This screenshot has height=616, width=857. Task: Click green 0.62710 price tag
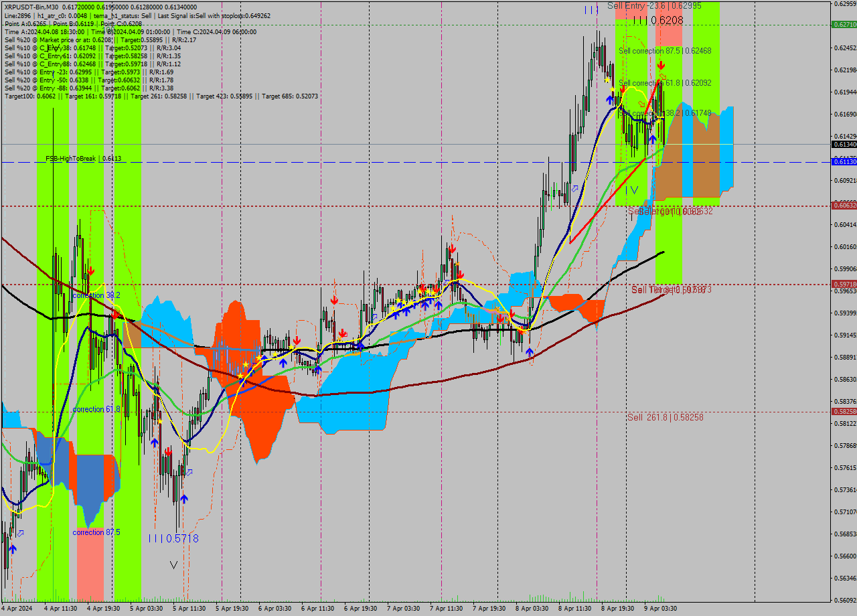pos(844,24)
